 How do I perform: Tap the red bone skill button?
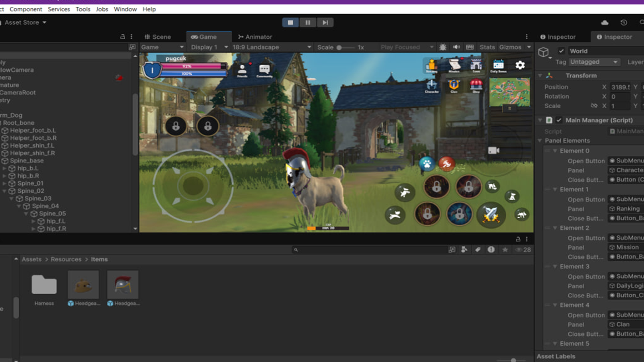[446, 164]
